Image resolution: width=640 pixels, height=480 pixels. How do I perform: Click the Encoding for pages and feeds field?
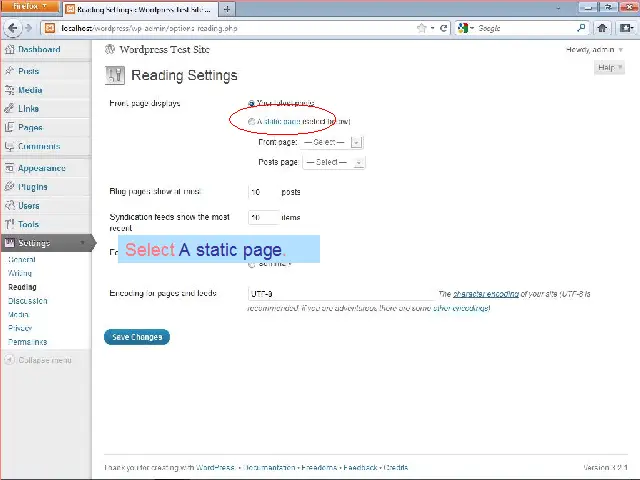(x=341, y=293)
